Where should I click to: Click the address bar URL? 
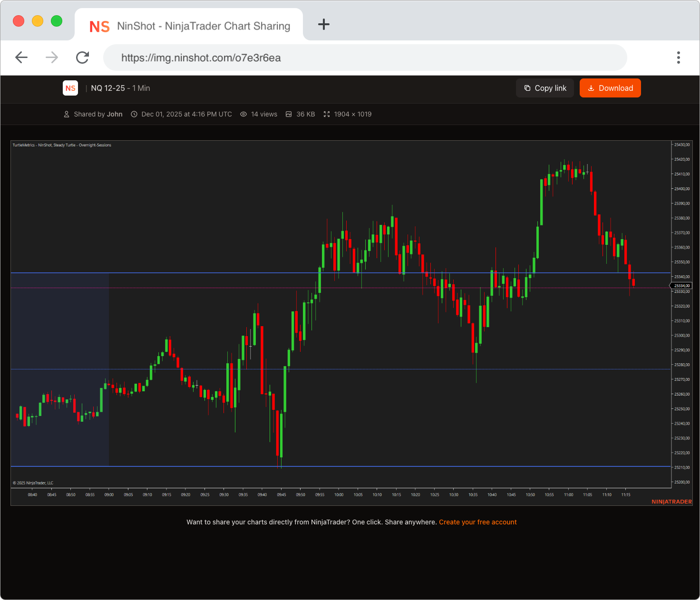click(x=201, y=58)
